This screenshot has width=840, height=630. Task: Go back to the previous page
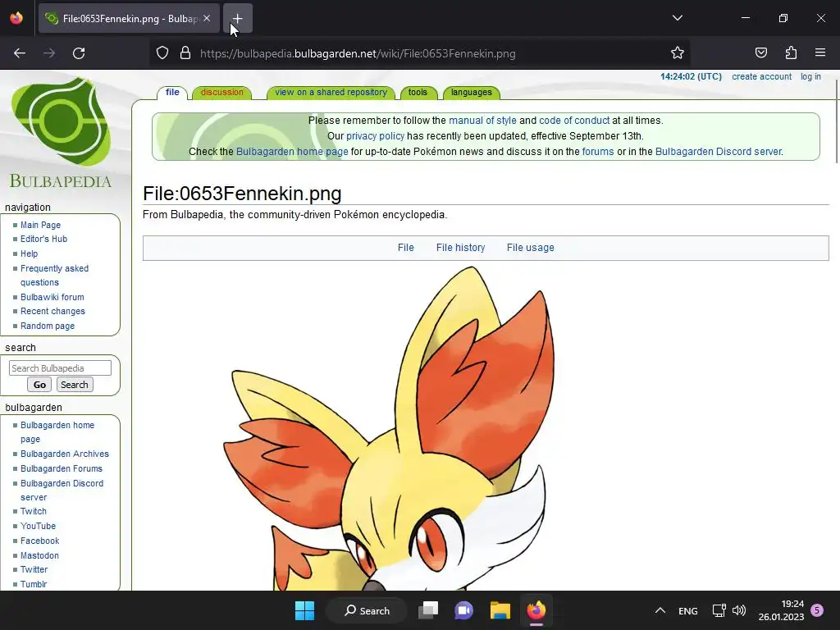click(20, 53)
